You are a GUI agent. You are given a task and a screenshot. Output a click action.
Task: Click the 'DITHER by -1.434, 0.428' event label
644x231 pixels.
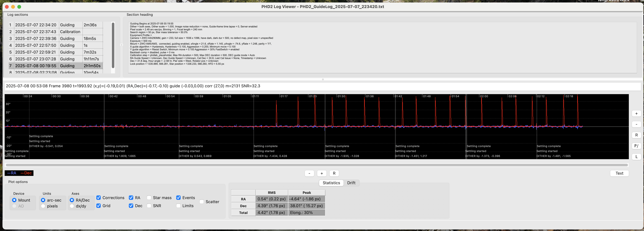(270, 156)
